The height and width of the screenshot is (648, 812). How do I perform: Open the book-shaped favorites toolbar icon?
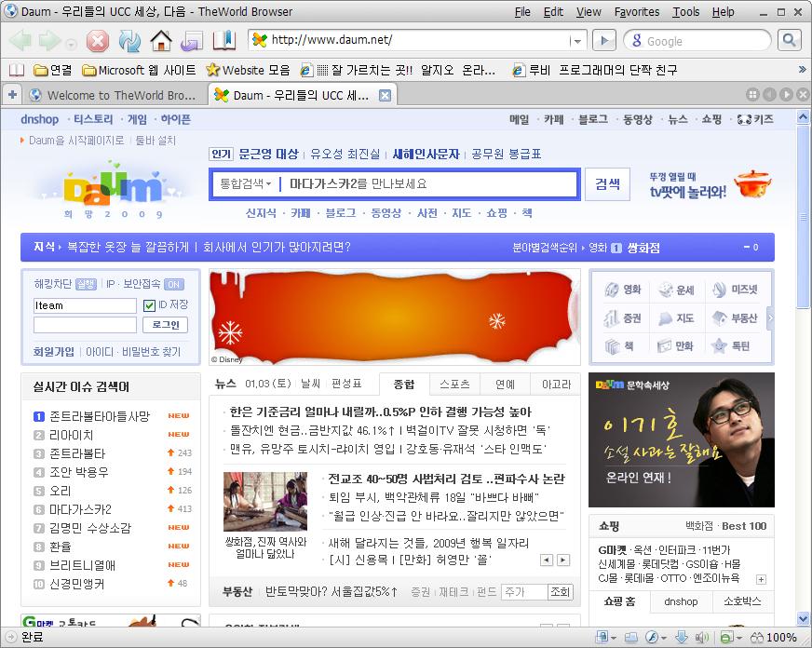223,40
